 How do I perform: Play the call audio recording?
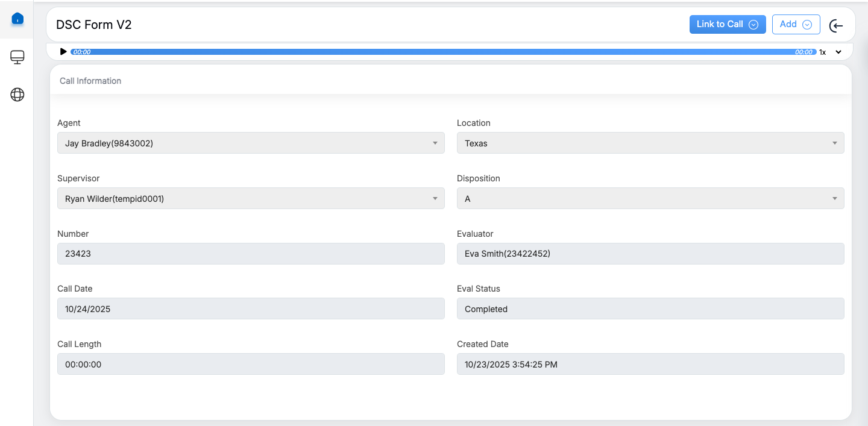(x=63, y=52)
